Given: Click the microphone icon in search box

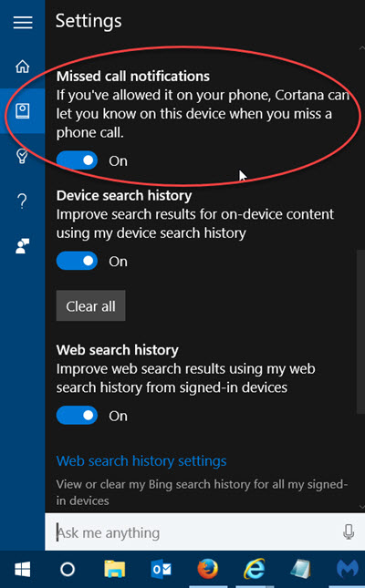Looking at the screenshot, I should click(x=349, y=531).
